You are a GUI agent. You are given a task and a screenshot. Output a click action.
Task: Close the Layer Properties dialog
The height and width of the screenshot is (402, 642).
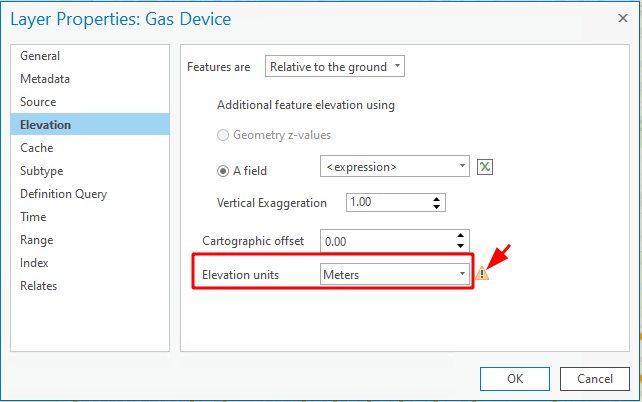tap(623, 18)
